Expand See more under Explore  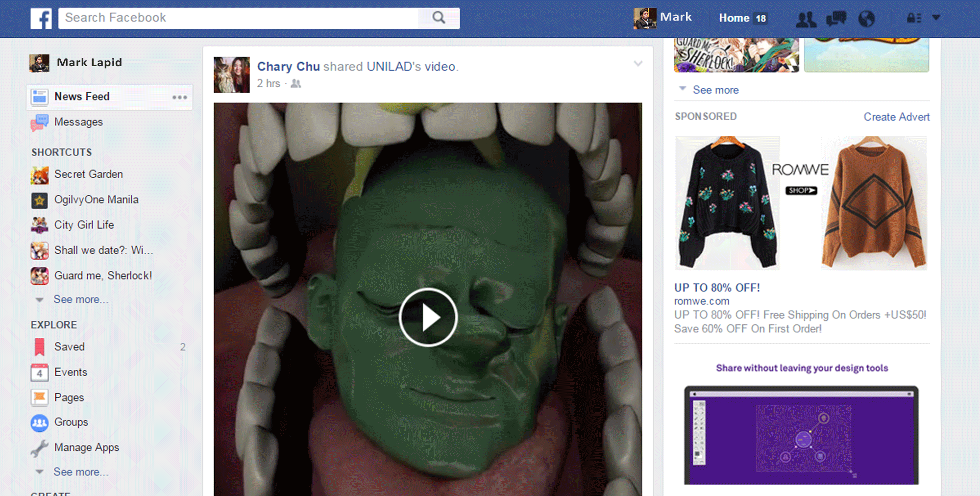point(80,472)
